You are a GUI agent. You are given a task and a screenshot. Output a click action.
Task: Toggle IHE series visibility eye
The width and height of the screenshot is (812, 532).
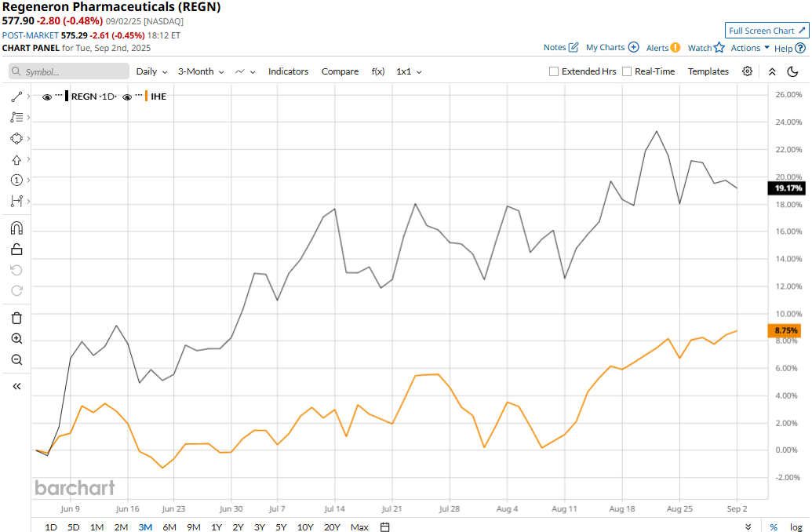[127, 97]
